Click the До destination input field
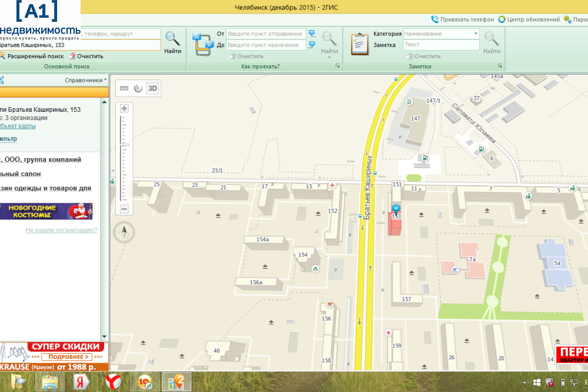The width and height of the screenshot is (588, 392). (266, 45)
